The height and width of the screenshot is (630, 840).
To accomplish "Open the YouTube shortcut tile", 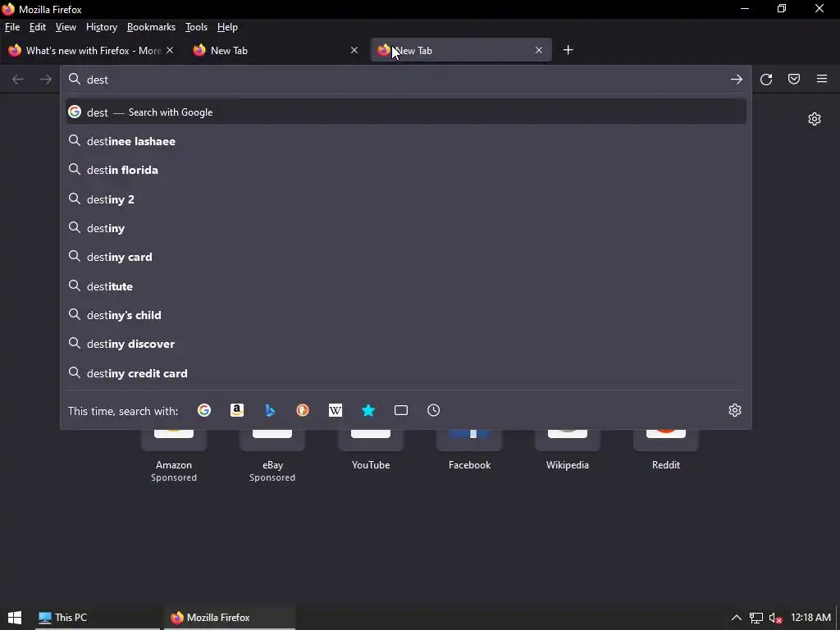I will (371, 451).
